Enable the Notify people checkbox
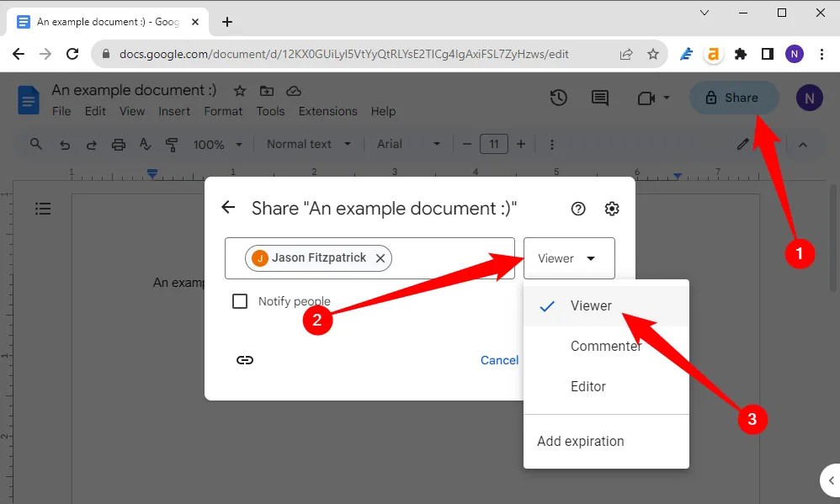 [x=240, y=300]
